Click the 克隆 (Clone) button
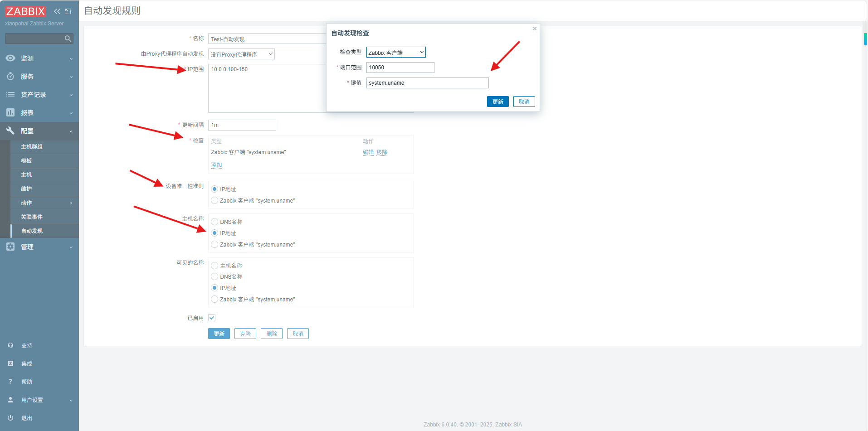This screenshot has width=868, height=431. tap(245, 334)
